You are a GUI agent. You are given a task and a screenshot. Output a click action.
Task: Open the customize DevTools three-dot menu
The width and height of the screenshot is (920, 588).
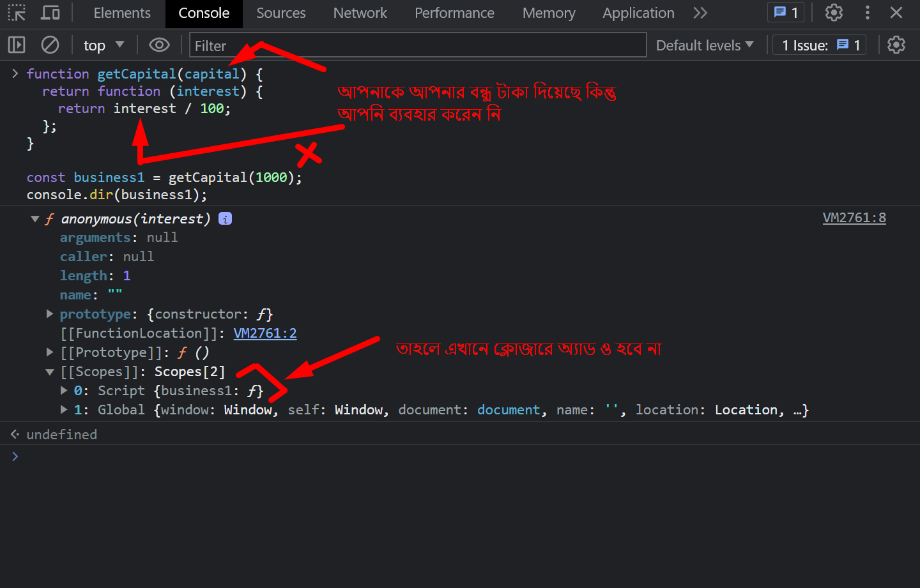point(867,13)
